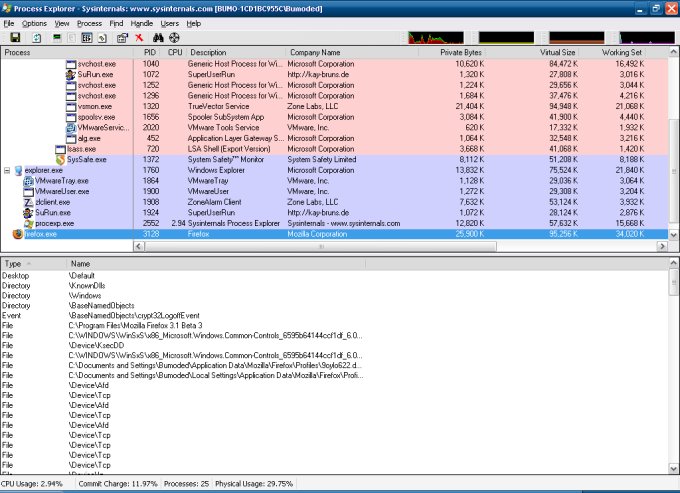Click the crosshair Find Window's Process icon

pos(174,37)
